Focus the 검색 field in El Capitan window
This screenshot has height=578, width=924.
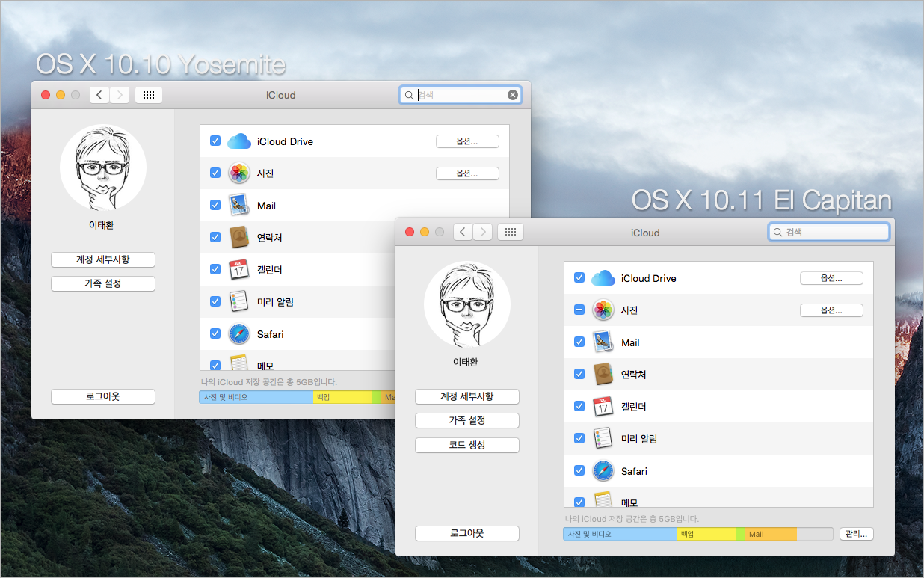point(829,232)
